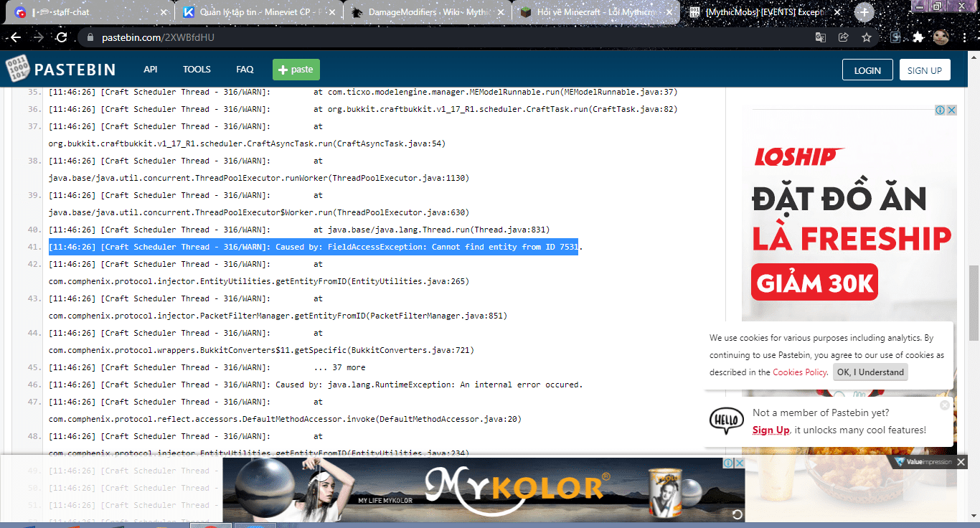This screenshot has width=980, height=528.
Task: Open the FAQ menu item
Action: click(245, 70)
